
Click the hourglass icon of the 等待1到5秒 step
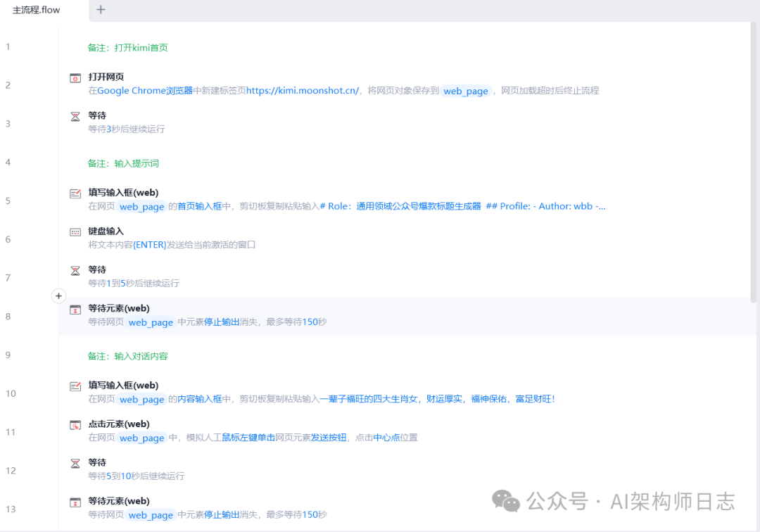(x=75, y=270)
